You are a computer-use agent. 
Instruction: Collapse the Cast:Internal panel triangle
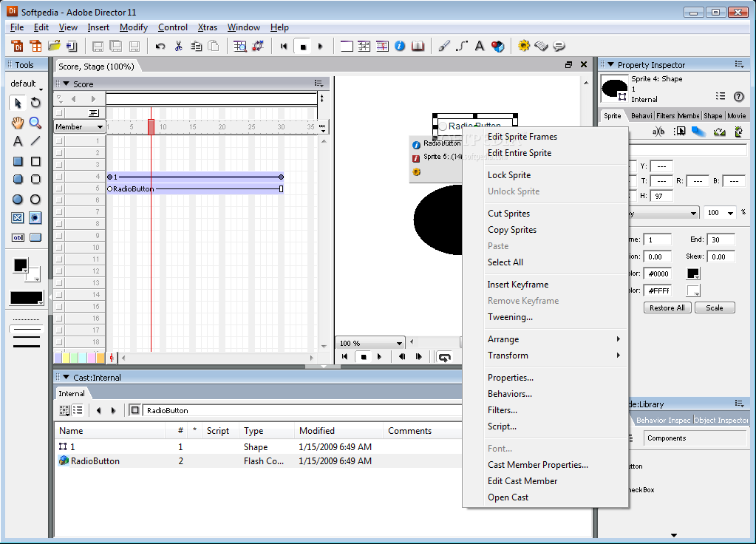66,377
